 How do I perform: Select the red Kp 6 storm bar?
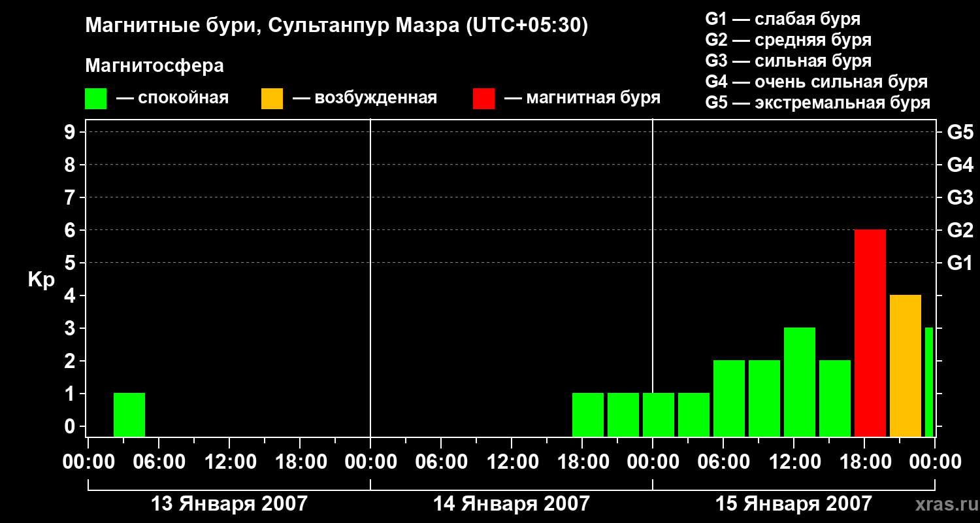point(870,333)
